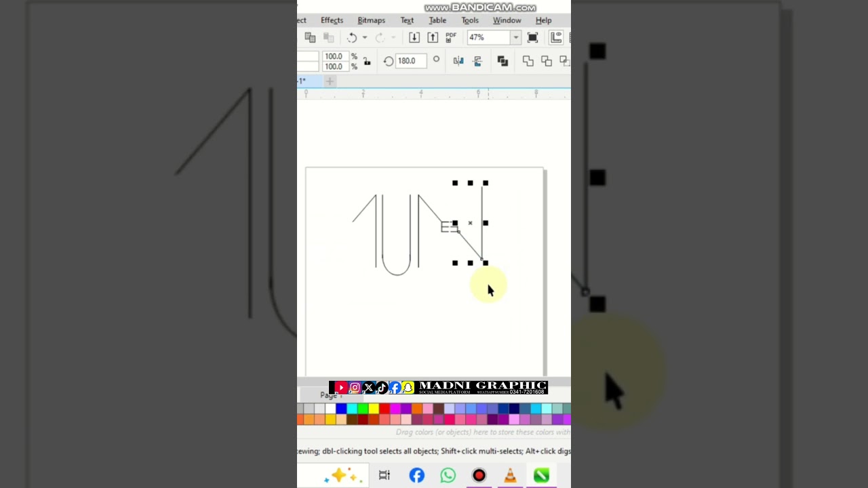The image size is (868, 488).
Task: Click the 47% zoom level field
Action: [x=488, y=38]
